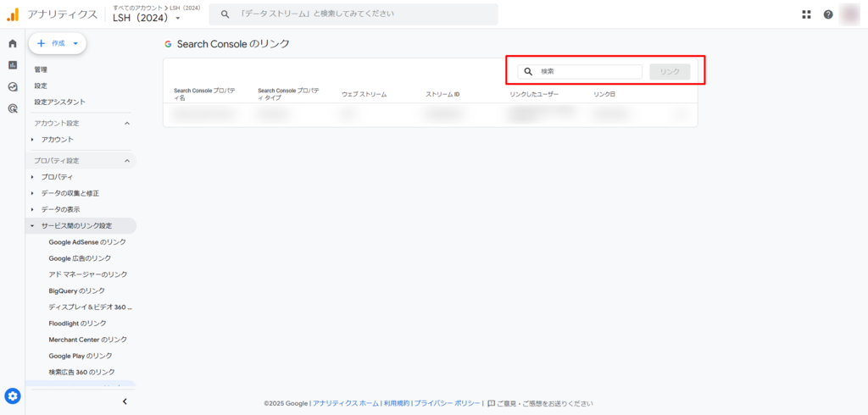This screenshot has width=868, height=415.
Task: Select 設定アシスタント in the sidebar
Action: pos(60,102)
